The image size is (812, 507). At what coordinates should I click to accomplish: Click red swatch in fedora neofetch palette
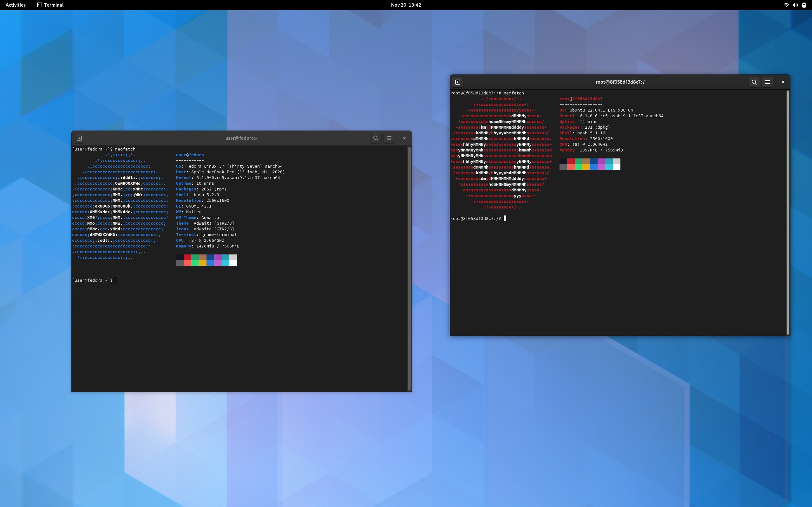pyautogui.click(x=187, y=257)
